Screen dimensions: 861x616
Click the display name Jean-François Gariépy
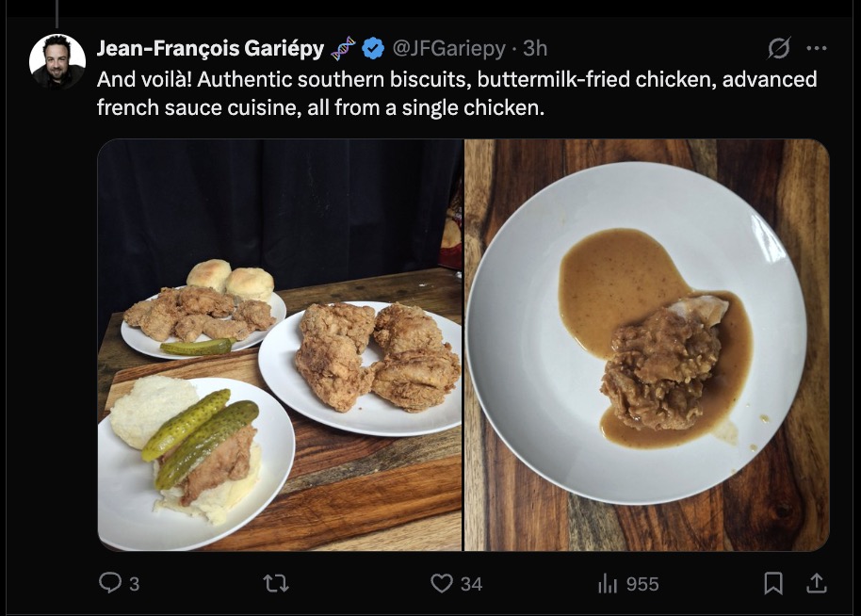pos(210,48)
